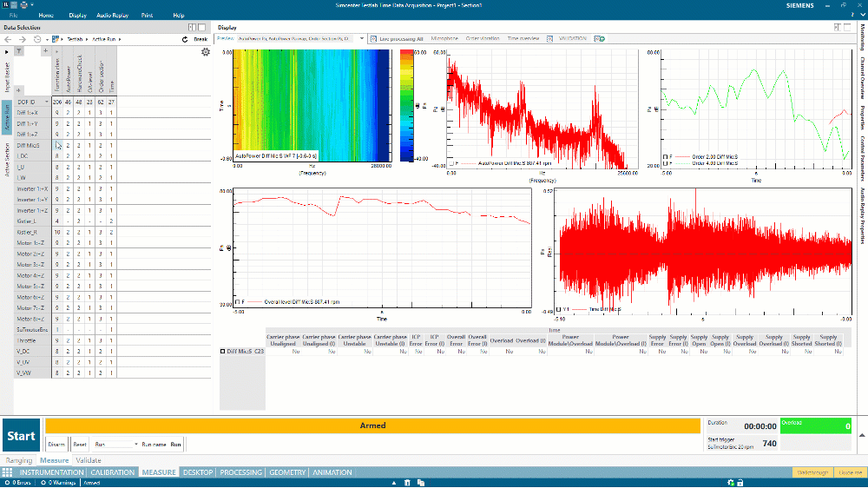Click the history clock icon
This screenshot has height=488, width=868.
pos(36,39)
